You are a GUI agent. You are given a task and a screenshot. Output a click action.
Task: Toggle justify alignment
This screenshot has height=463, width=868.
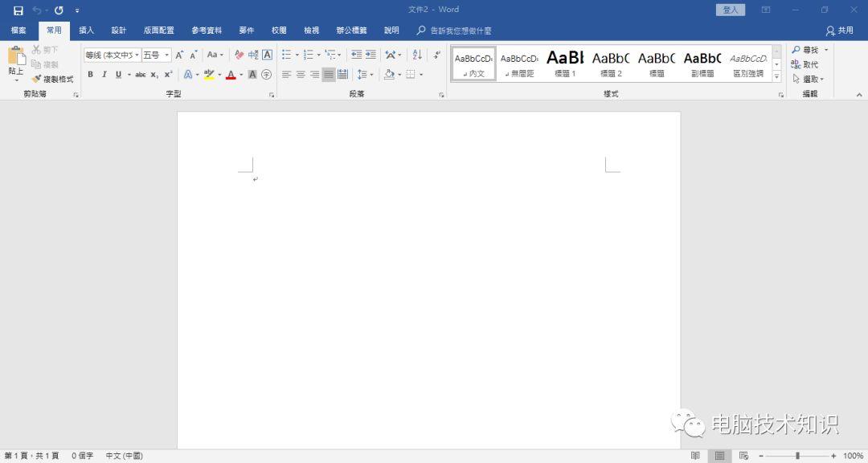coord(329,74)
